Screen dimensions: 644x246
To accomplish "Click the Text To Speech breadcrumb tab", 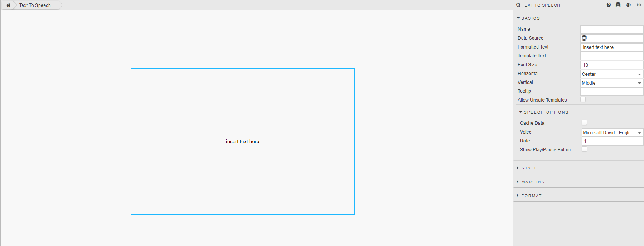I will pos(35,5).
